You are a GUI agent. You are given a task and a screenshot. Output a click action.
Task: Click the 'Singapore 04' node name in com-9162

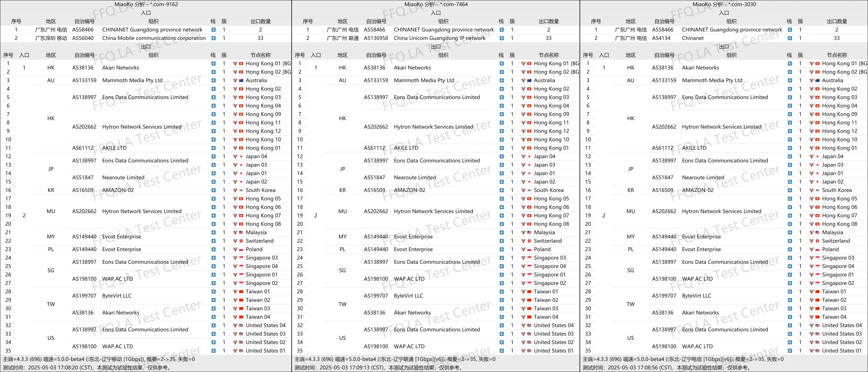262,266
